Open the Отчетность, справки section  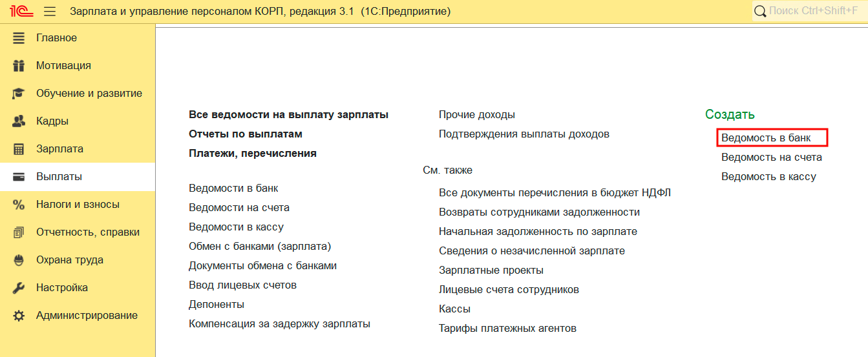(x=87, y=232)
